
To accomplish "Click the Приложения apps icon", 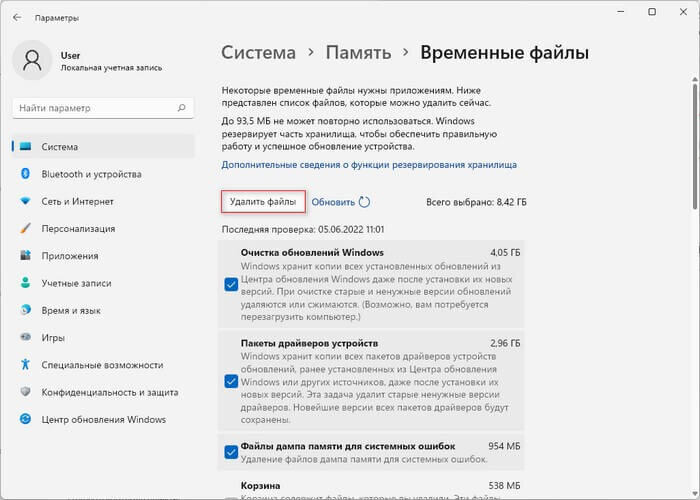I will pyautogui.click(x=25, y=255).
